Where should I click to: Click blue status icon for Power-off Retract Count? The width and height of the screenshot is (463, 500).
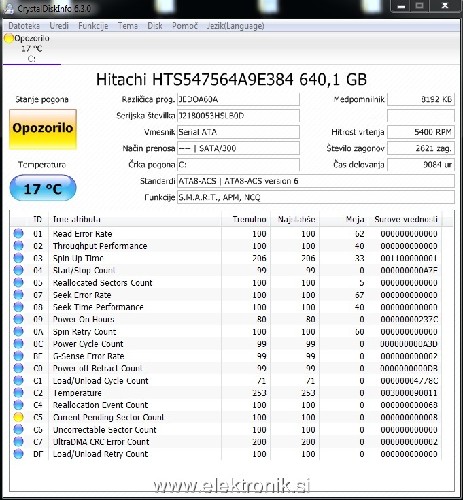(18, 368)
